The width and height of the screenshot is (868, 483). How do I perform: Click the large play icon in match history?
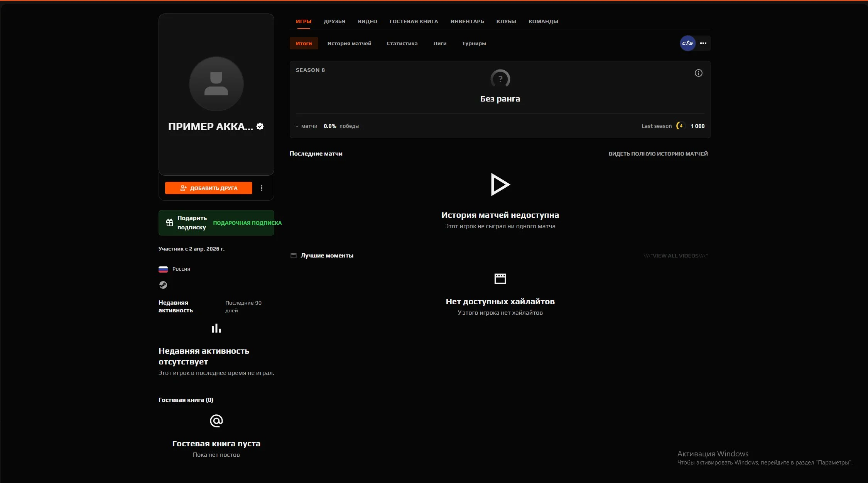pos(500,185)
